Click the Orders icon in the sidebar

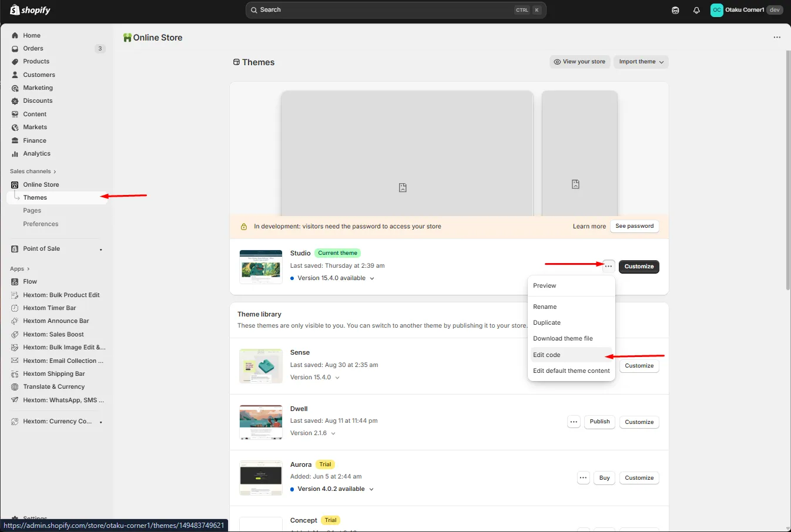15,49
